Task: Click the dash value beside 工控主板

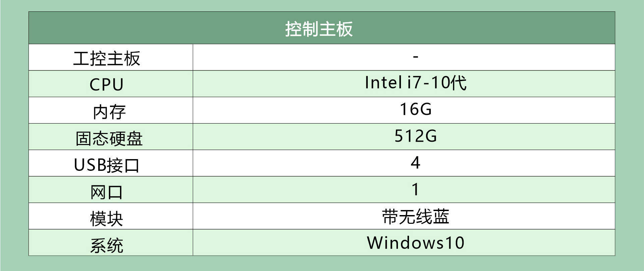Action: 415,57
